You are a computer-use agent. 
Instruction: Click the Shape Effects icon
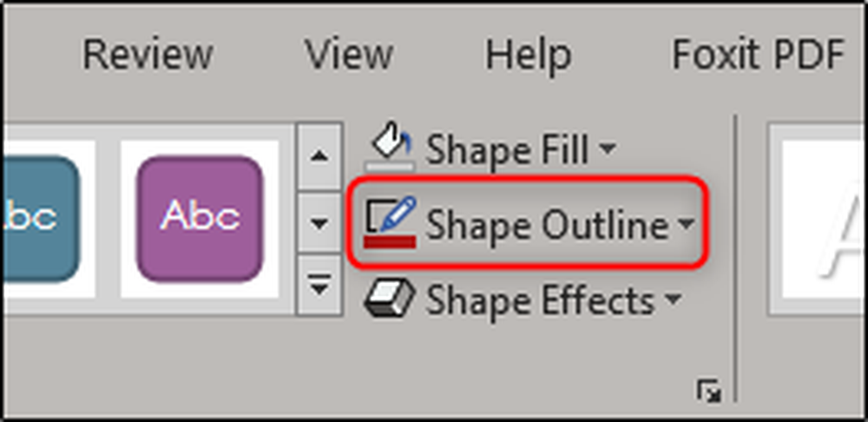click(x=390, y=298)
